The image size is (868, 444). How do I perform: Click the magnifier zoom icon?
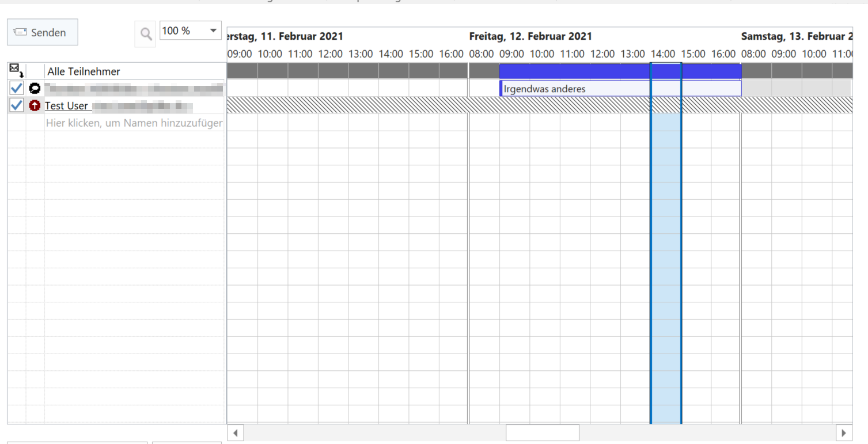[x=146, y=35]
